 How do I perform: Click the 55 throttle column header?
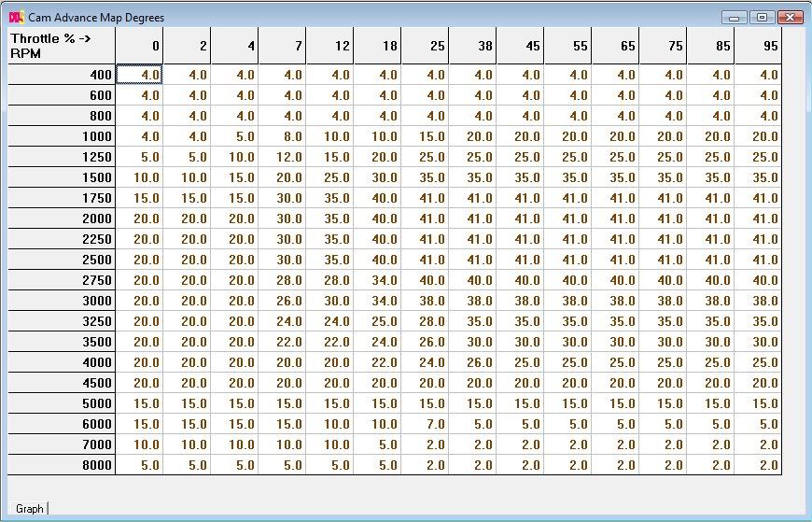(x=567, y=46)
